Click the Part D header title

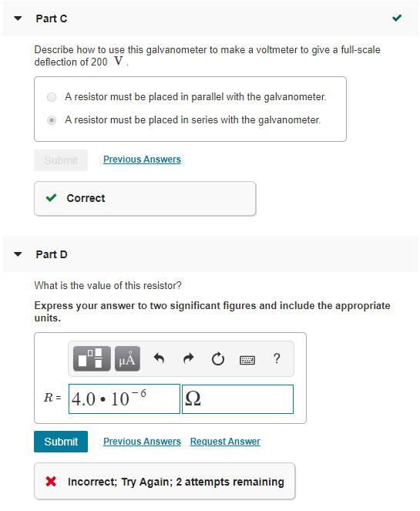pos(52,254)
